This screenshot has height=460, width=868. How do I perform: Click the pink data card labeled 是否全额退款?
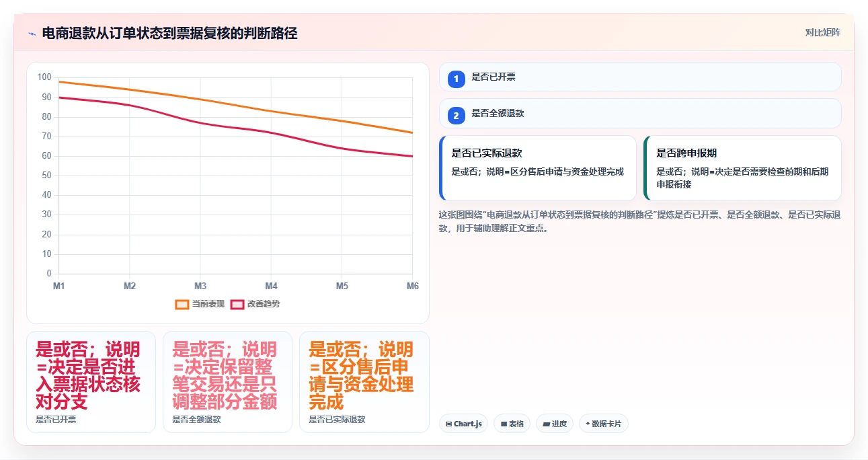click(227, 382)
